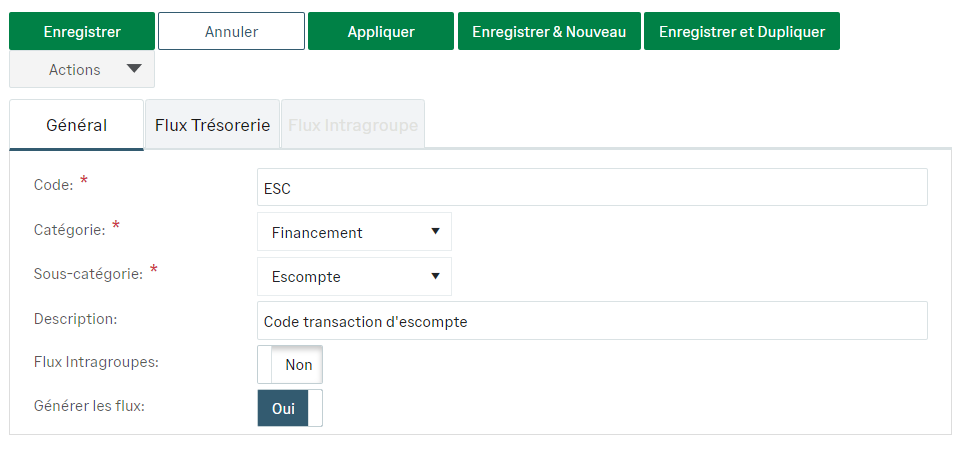Open the Actions dropdown menu

82,70
